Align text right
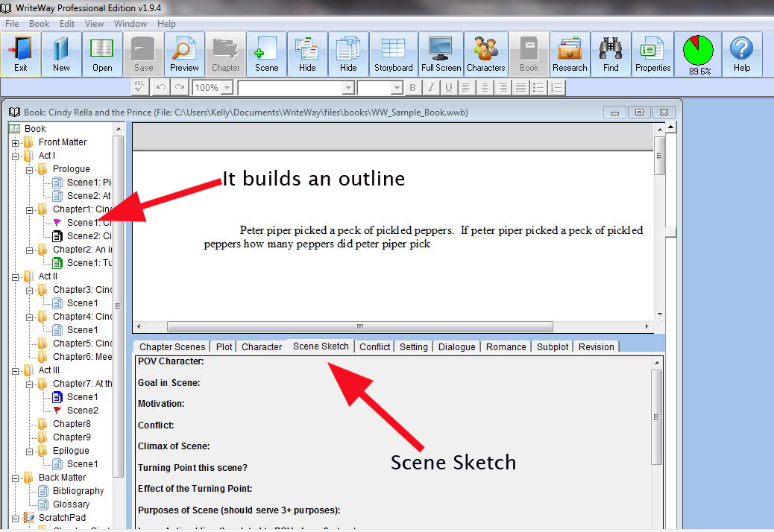The height and width of the screenshot is (532, 774). point(503,88)
